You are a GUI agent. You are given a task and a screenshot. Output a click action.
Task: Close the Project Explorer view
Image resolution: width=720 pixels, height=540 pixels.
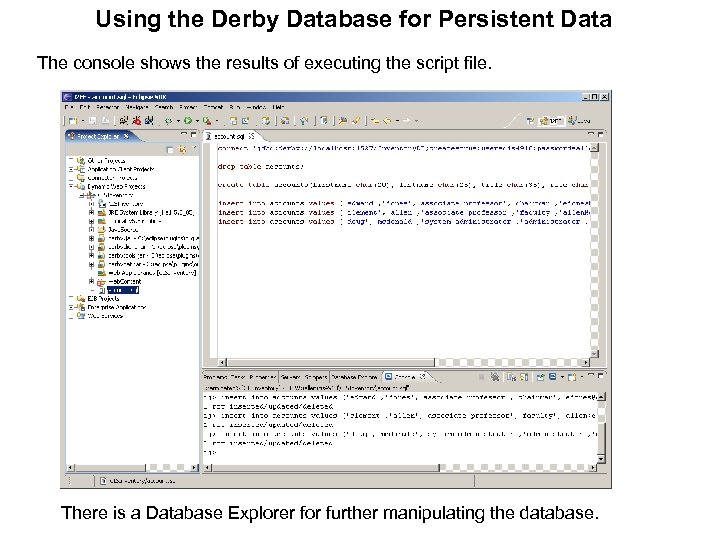126,136
